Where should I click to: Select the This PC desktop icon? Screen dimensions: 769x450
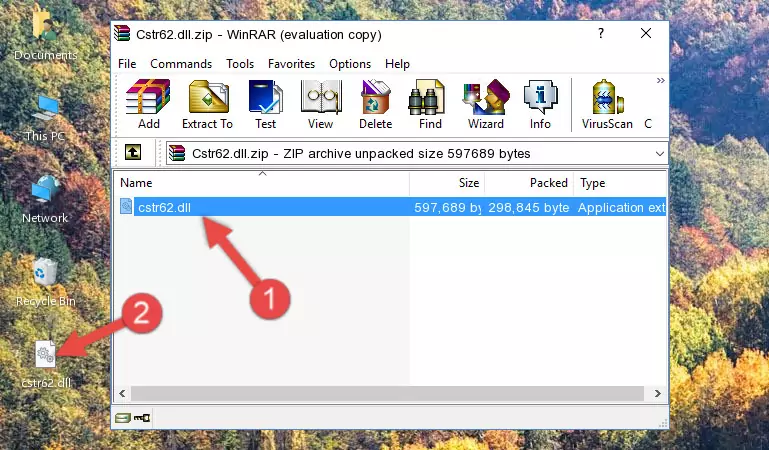(45, 118)
